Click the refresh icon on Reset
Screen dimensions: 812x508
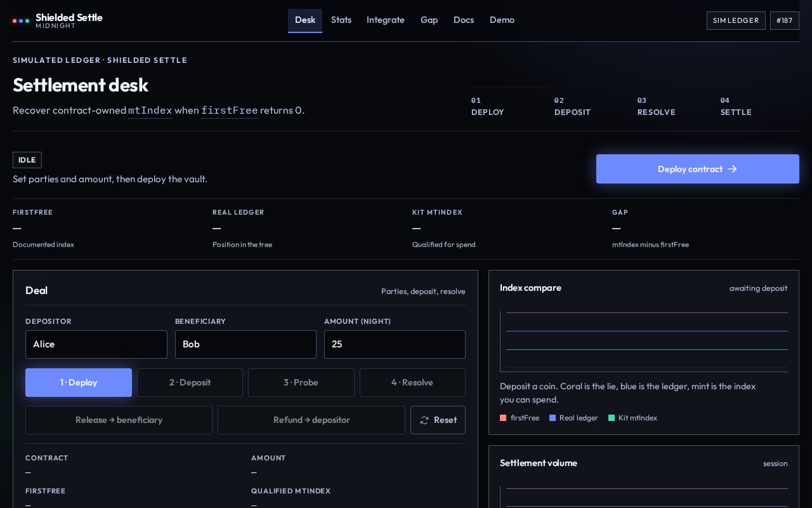pos(424,420)
